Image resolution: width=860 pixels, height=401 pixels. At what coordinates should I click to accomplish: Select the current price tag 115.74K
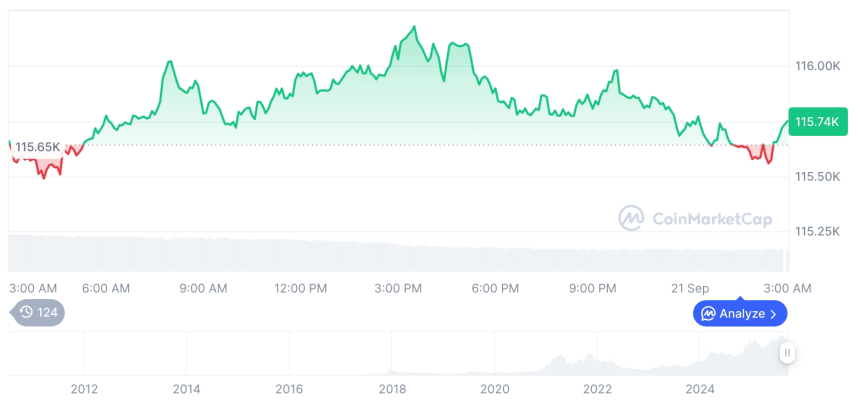click(x=815, y=121)
